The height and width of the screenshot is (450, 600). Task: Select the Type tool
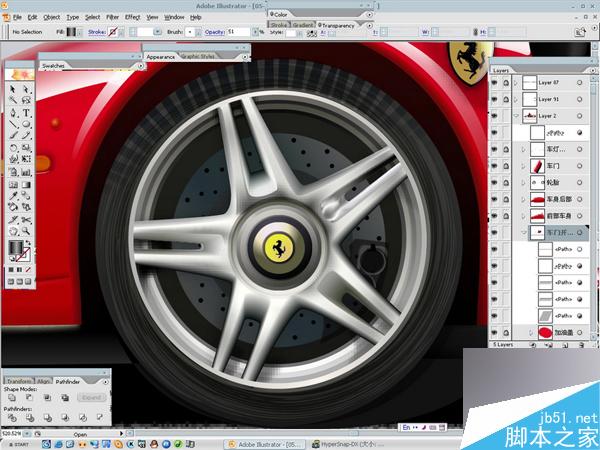tap(26, 112)
